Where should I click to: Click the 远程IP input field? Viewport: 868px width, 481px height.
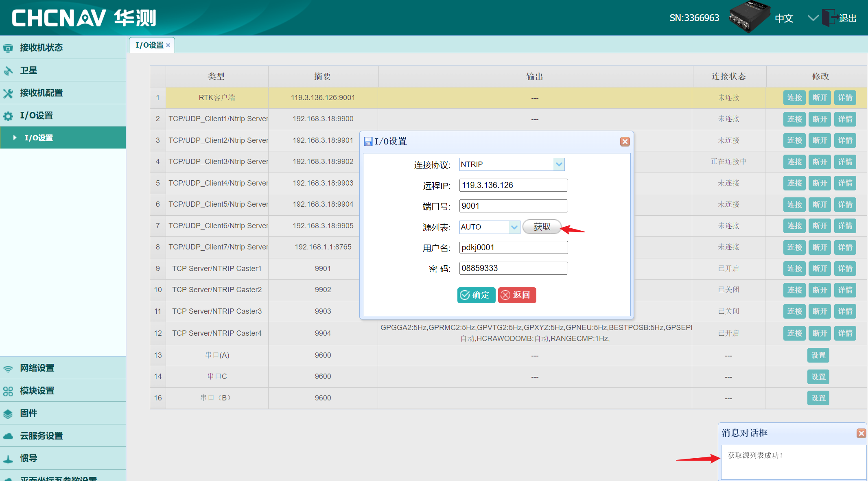click(514, 185)
